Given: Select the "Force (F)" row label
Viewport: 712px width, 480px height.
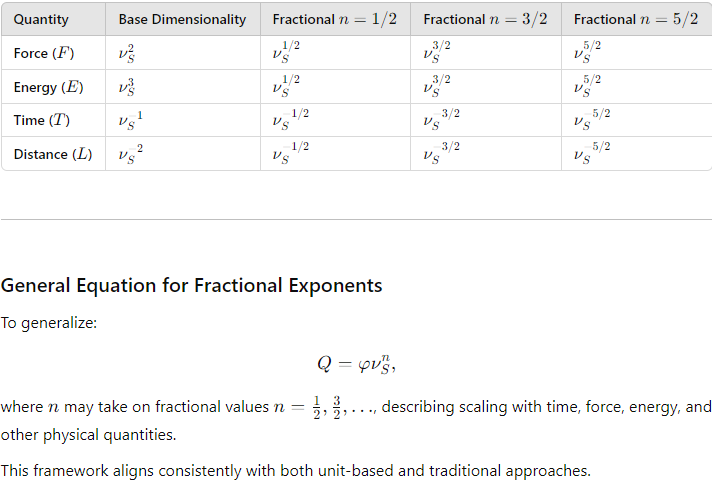Looking at the screenshot, I should pos(44,53).
